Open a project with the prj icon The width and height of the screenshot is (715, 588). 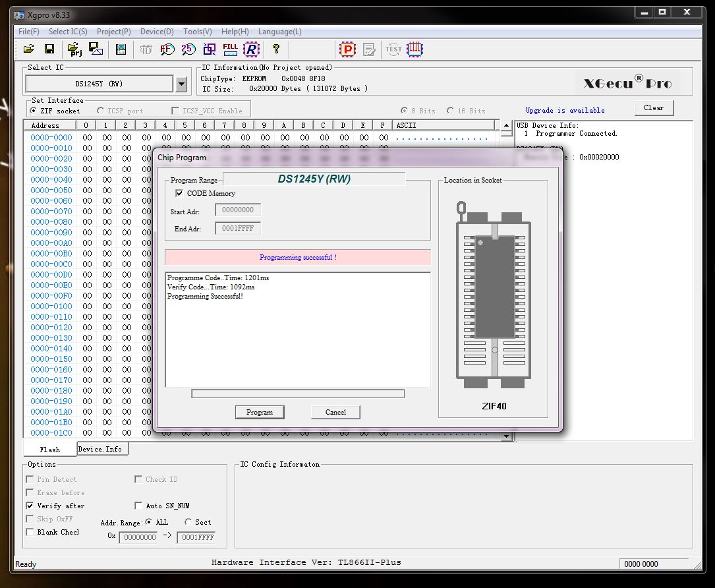[74, 49]
